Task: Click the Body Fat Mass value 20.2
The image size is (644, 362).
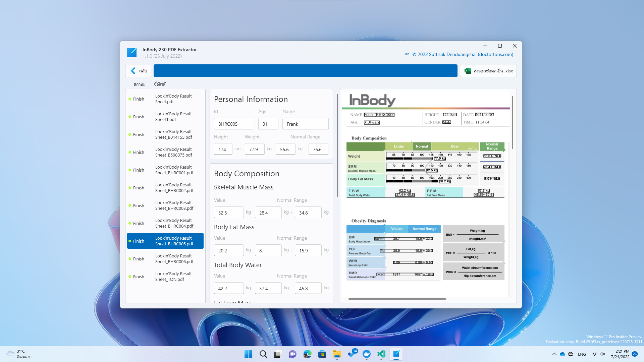Action: [229, 250]
